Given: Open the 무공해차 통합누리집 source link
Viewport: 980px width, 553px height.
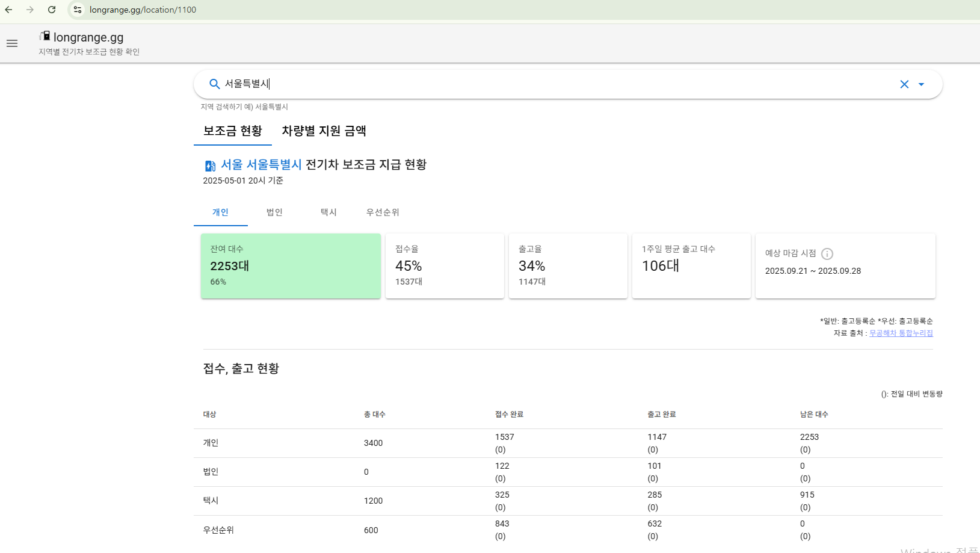Looking at the screenshot, I should point(901,333).
